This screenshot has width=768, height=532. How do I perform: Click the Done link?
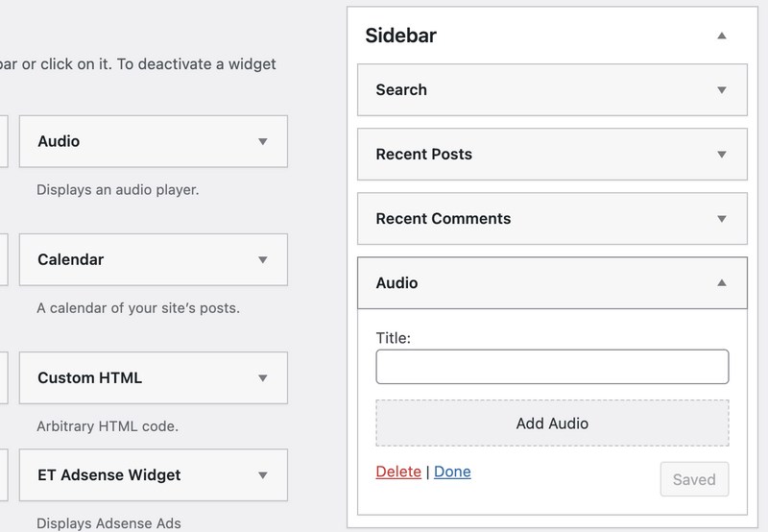[452, 472]
